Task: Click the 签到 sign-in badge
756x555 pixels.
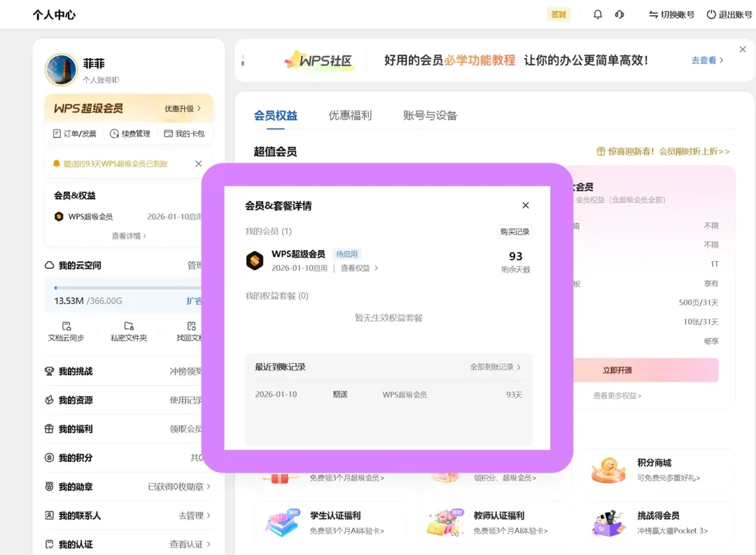Action: click(x=558, y=15)
